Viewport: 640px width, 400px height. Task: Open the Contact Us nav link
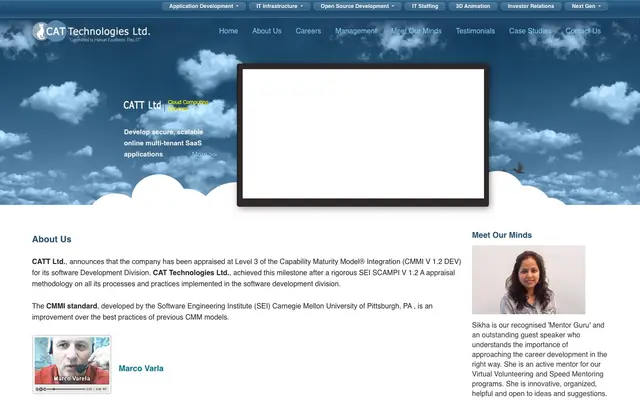point(583,31)
